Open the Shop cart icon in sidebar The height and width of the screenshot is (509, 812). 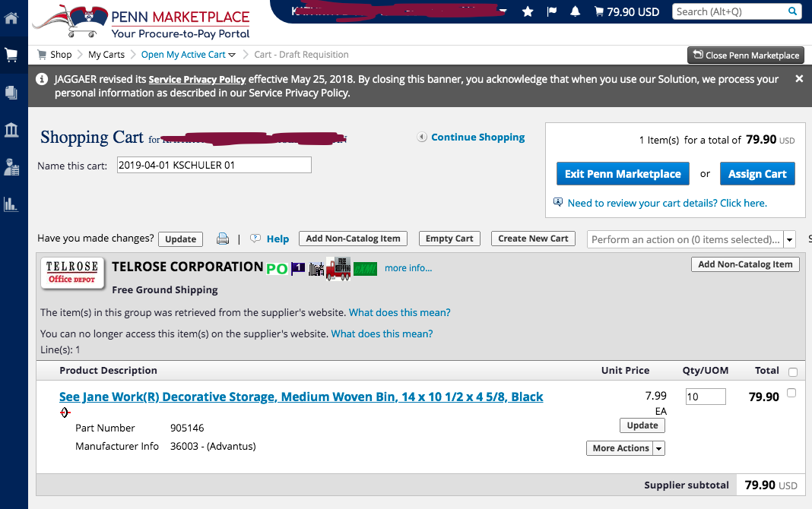(11, 55)
